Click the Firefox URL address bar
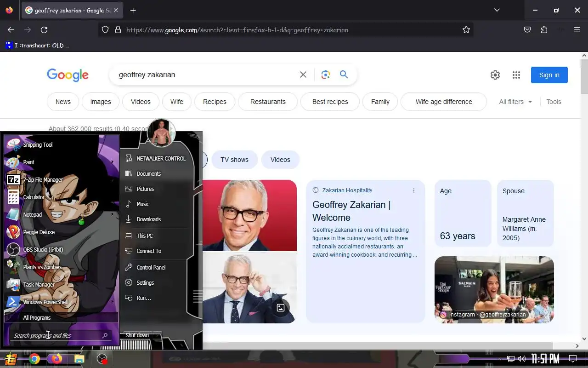 tap(285, 30)
